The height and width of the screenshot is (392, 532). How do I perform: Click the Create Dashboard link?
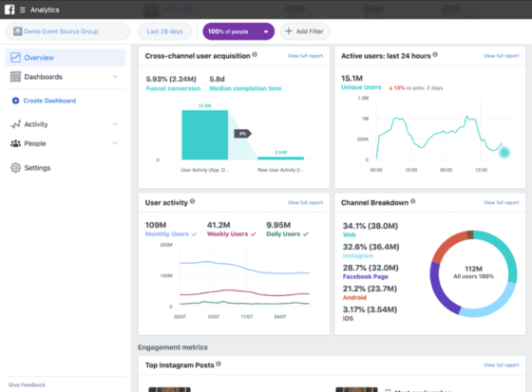[49, 101]
